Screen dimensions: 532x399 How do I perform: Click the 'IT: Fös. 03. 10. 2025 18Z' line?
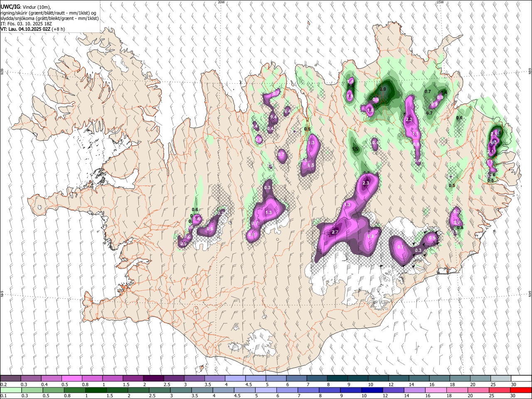tap(26, 24)
